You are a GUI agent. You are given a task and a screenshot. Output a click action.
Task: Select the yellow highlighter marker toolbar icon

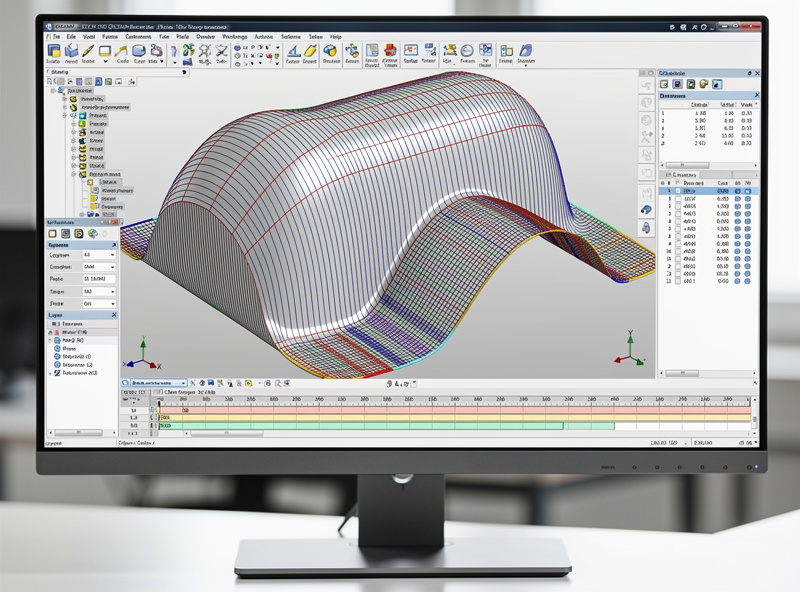click(311, 51)
